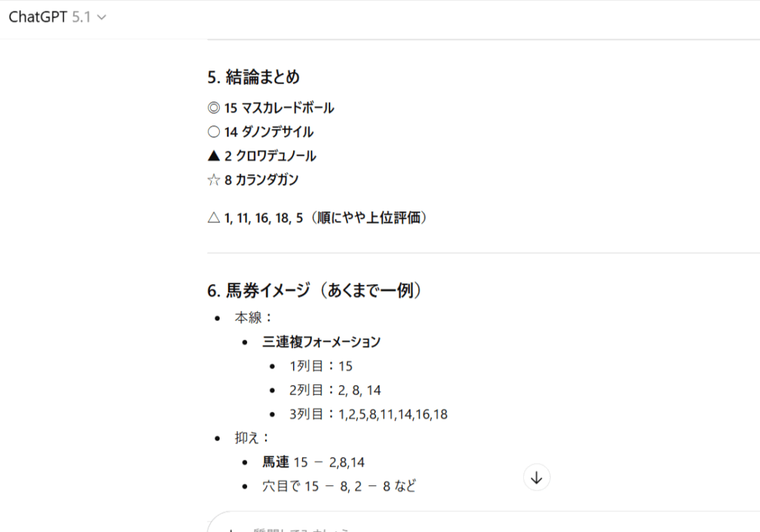
Task: Click the 3列目 list item
Action: 368,414
